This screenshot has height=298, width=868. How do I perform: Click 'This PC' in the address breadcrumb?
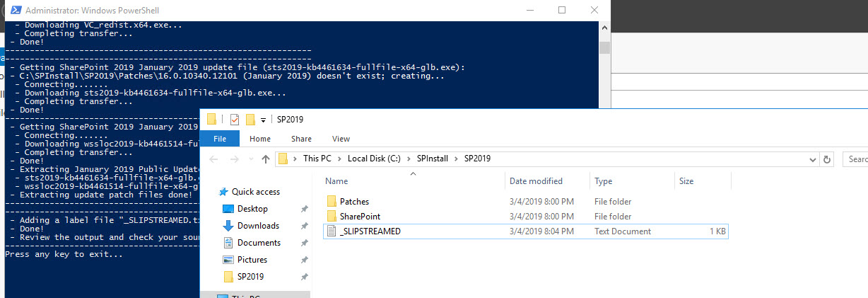[x=317, y=159]
